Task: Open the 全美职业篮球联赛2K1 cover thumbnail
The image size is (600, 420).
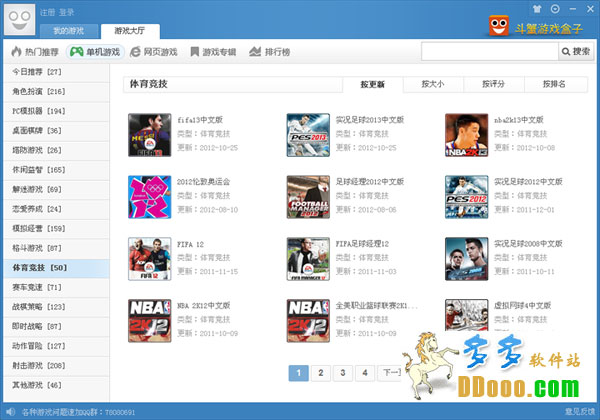Action: pyautogui.click(x=308, y=321)
